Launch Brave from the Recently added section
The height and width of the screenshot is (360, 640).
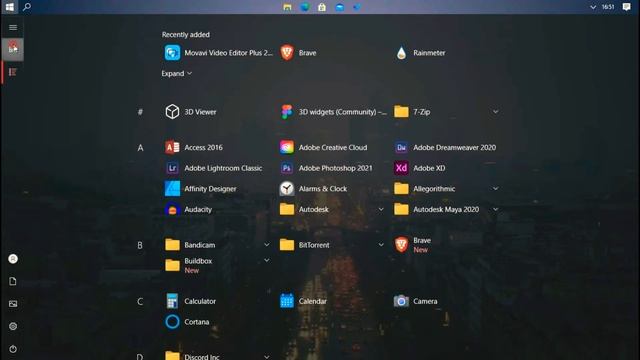tap(298, 53)
